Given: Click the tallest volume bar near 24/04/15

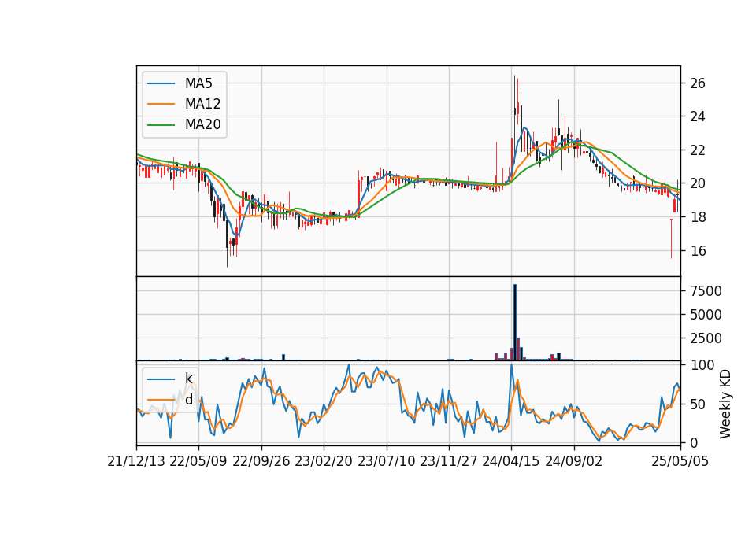Looking at the screenshot, I should point(515,323).
